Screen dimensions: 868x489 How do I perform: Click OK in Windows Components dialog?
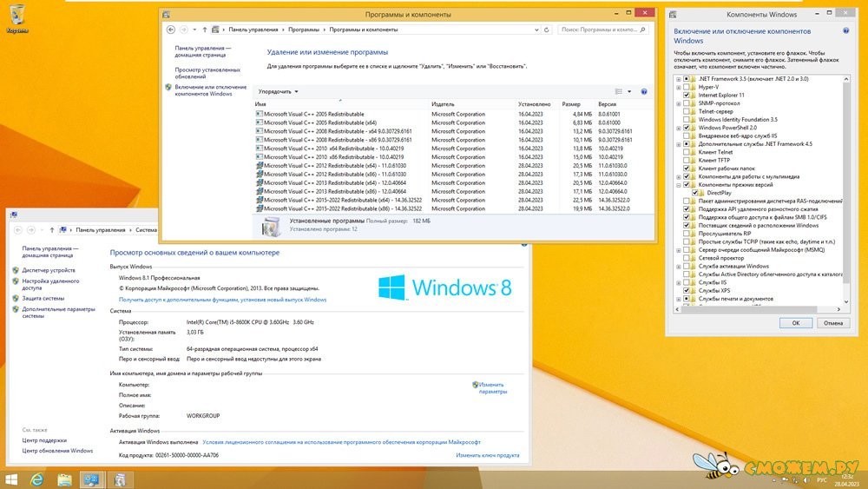795,323
